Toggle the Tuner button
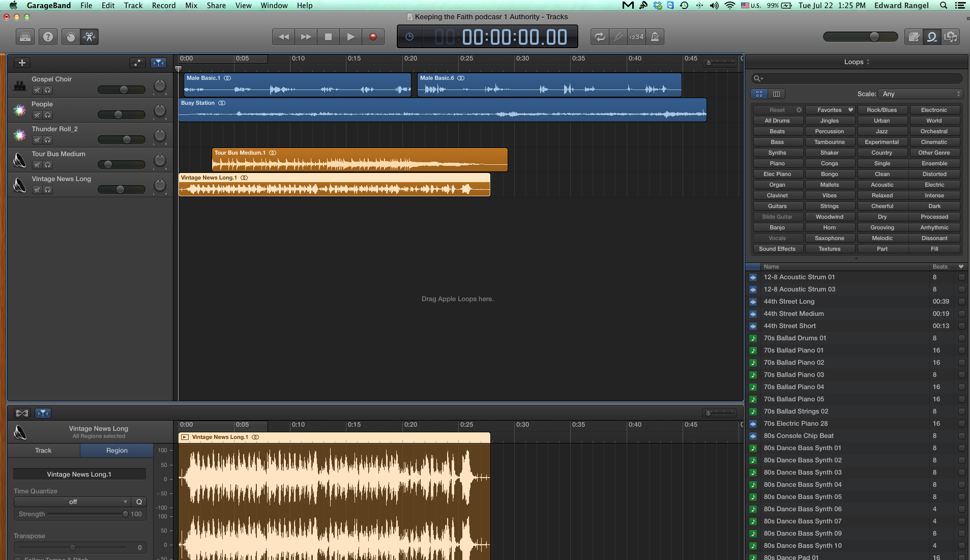Screen dimensions: 970x560 (x=618, y=37)
